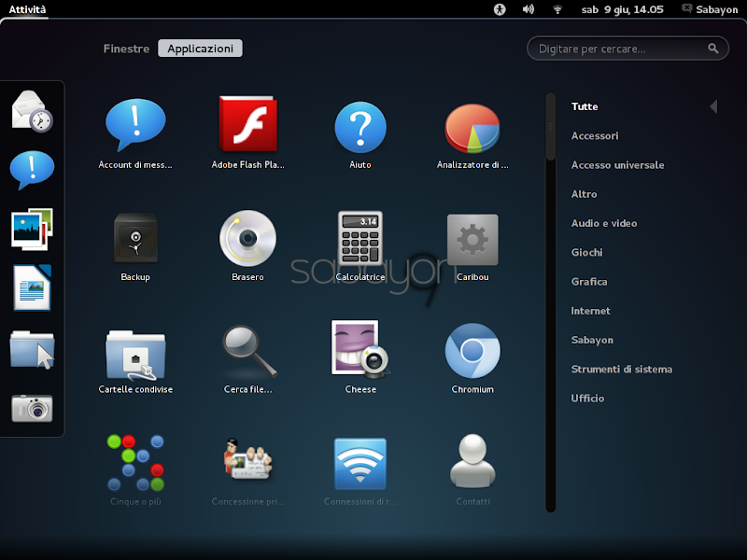Filter by Accesso universale category
This screenshot has width=747, height=560.
click(x=617, y=165)
